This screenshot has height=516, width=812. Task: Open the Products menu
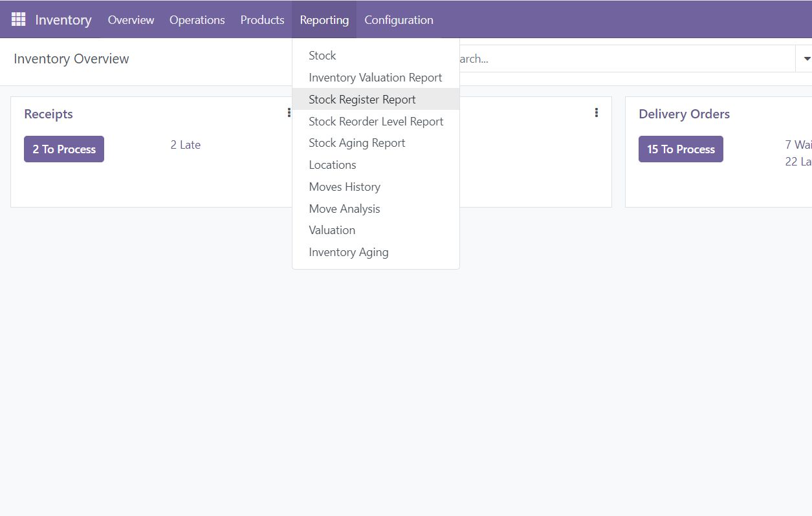click(x=262, y=20)
